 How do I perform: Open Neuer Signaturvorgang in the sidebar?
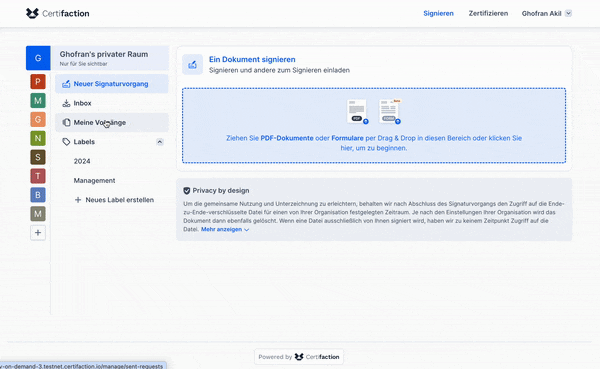[112, 84]
